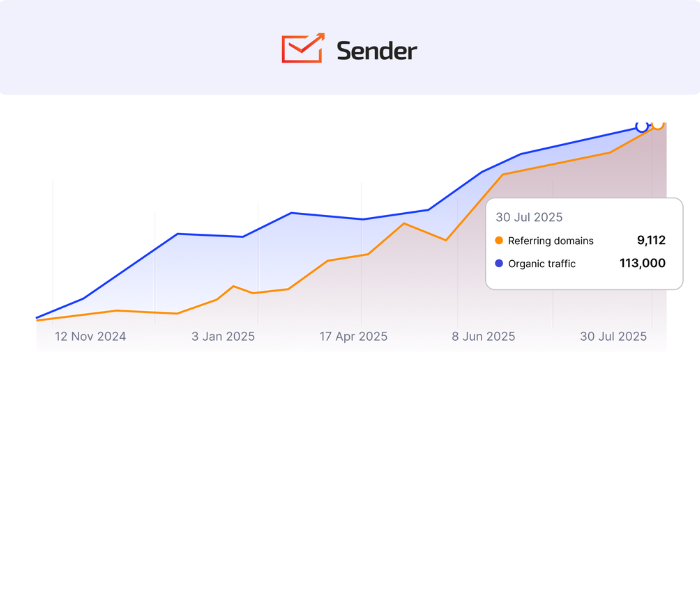The width and height of the screenshot is (700, 603).
Task: Click orange dot beside Referring domains
Action: point(499,241)
